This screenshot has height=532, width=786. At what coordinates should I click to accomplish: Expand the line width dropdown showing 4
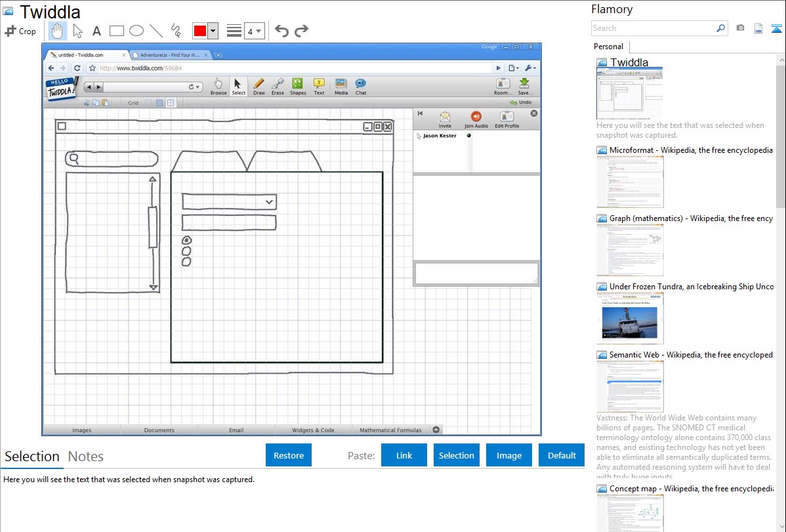pos(254,31)
